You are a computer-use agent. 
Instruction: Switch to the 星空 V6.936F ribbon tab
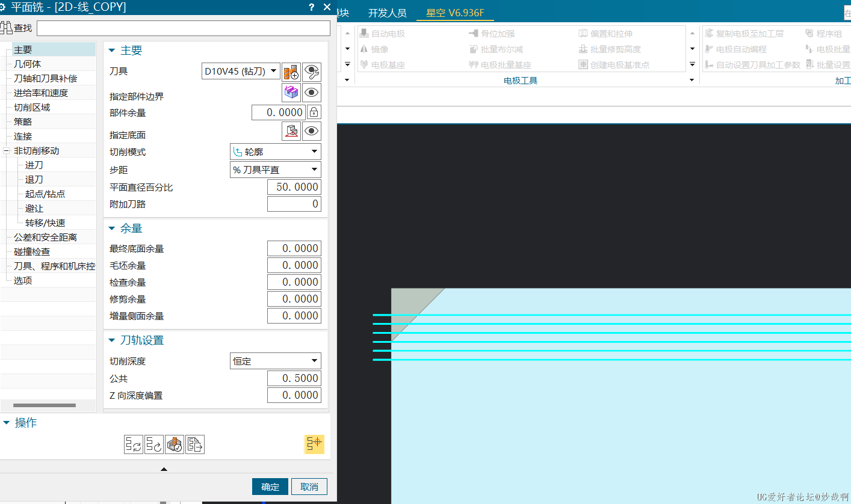[x=455, y=13]
